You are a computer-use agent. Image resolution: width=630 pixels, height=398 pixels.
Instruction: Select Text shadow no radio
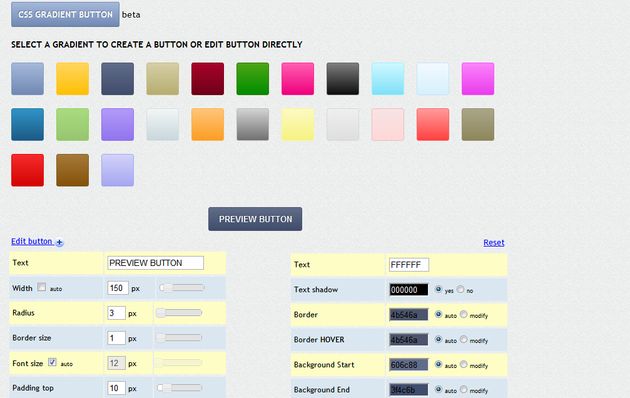click(x=460, y=289)
